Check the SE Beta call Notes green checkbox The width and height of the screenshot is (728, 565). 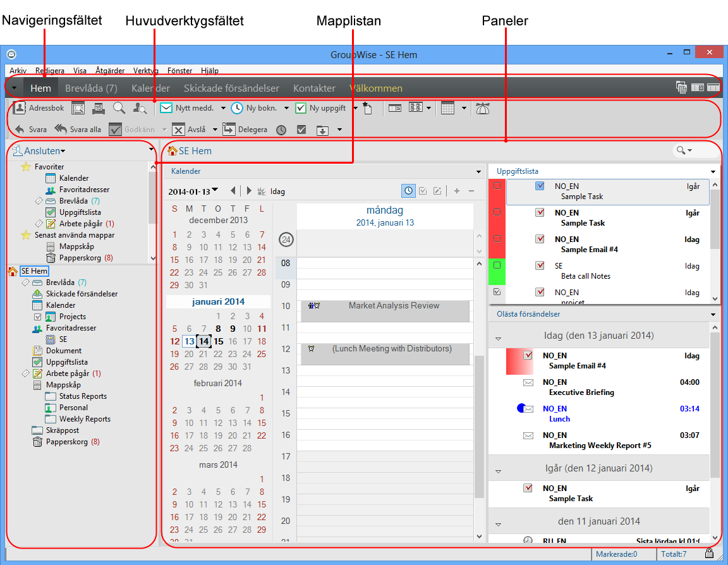[497, 265]
